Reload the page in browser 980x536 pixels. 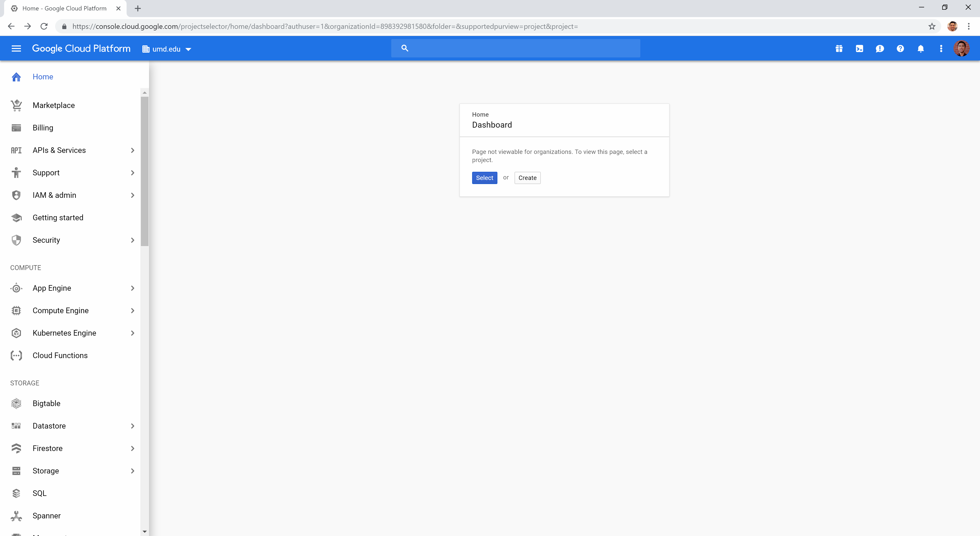44,26
